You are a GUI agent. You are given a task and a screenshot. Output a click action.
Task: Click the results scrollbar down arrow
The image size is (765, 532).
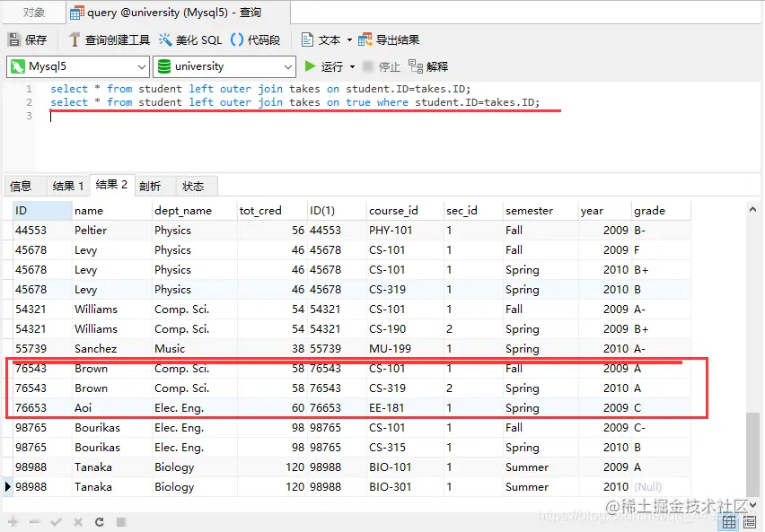(752, 505)
